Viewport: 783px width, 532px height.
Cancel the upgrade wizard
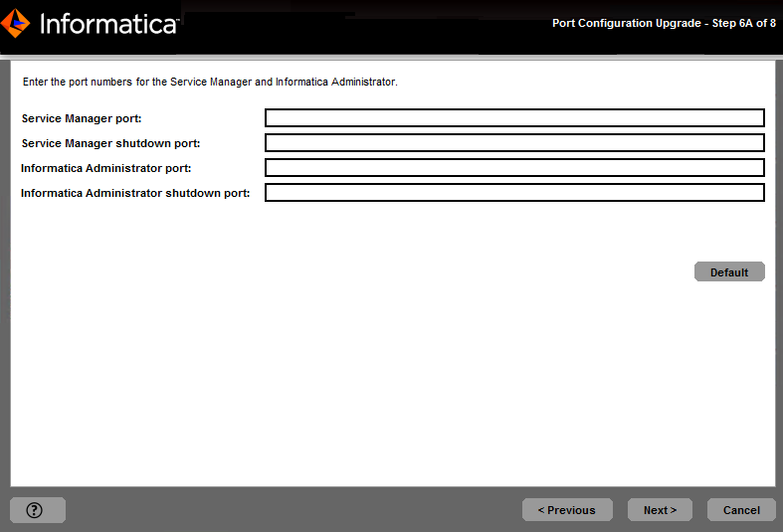741,510
